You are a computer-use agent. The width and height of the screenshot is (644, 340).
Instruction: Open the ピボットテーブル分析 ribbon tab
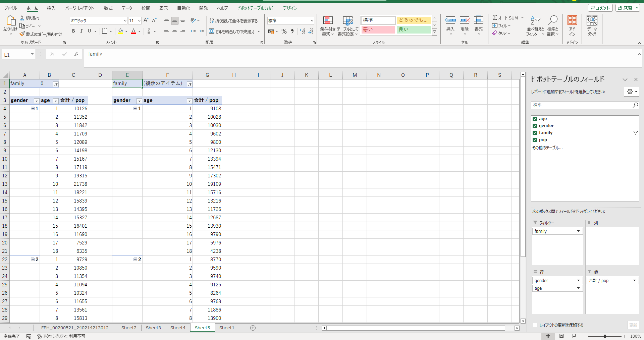(x=255, y=8)
